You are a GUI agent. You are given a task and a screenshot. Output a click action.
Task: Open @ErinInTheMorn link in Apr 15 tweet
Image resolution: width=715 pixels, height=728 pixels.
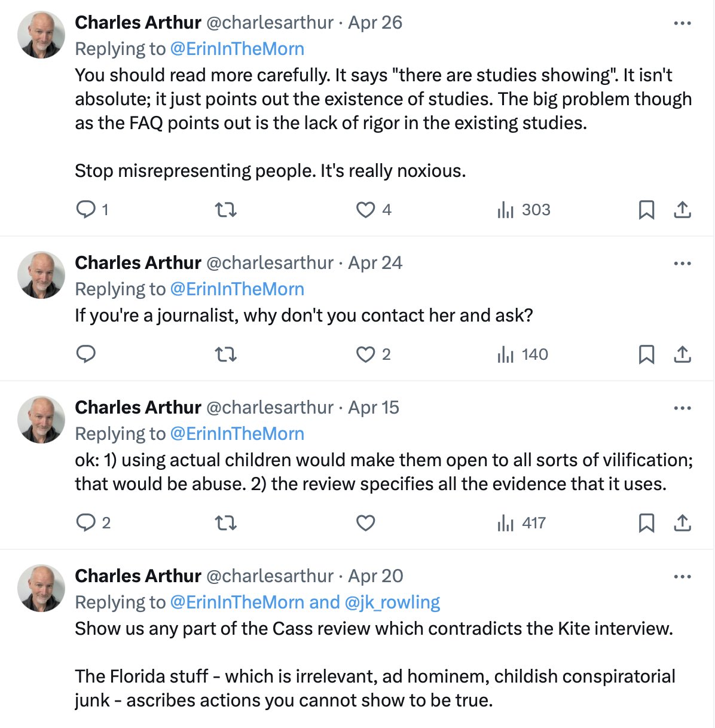pos(237,433)
